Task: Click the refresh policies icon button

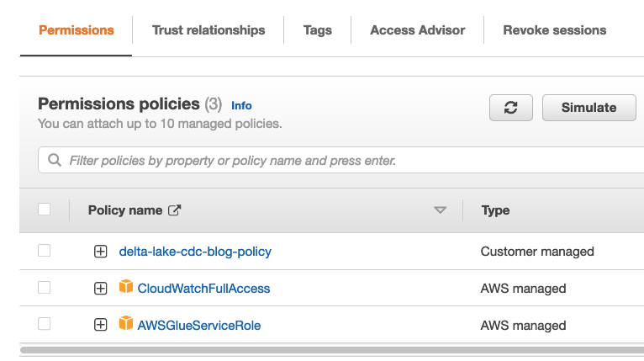Action: (x=510, y=108)
